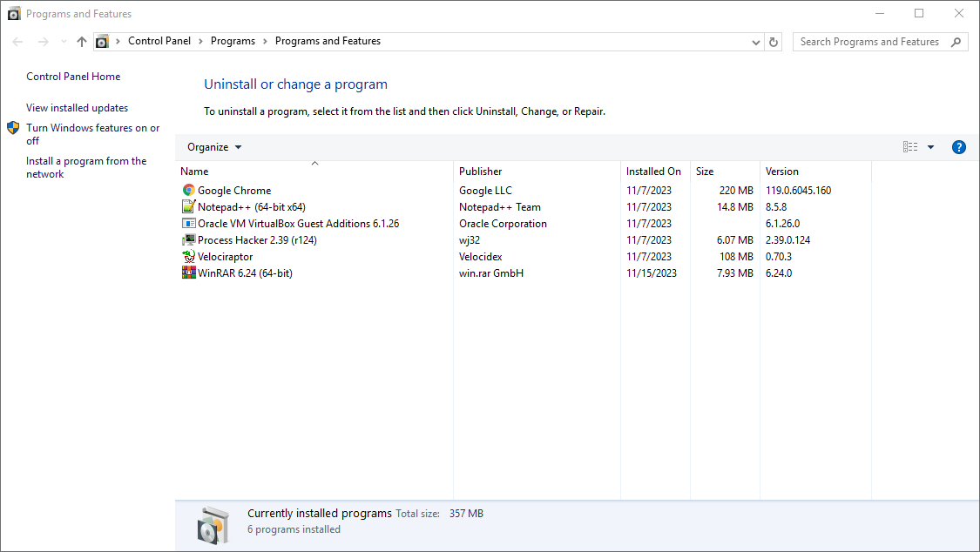Click the Notepad++ program icon

coord(188,206)
